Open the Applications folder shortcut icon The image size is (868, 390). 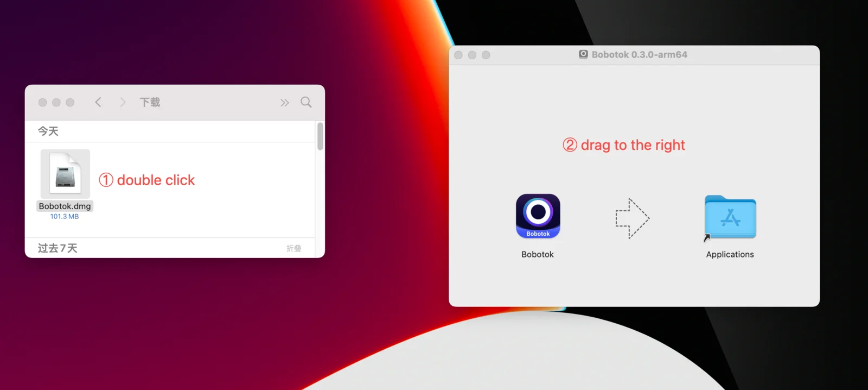pyautogui.click(x=730, y=217)
